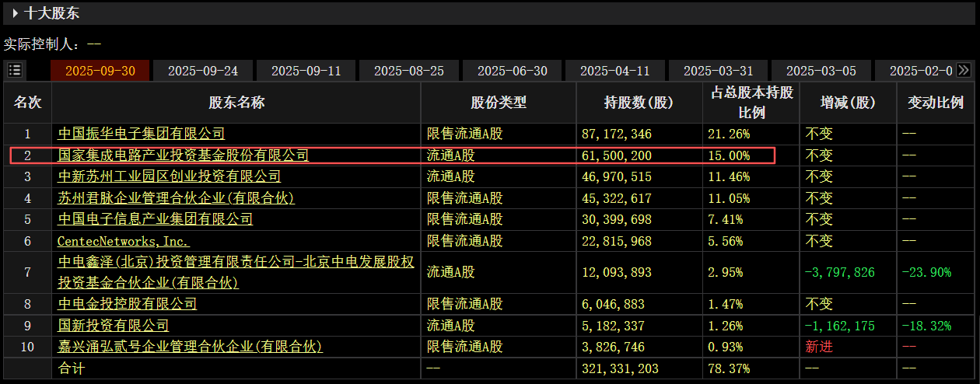View the 2025-04-11 date tab
The height and width of the screenshot is (384, 980).
click(x=615, y=71)
